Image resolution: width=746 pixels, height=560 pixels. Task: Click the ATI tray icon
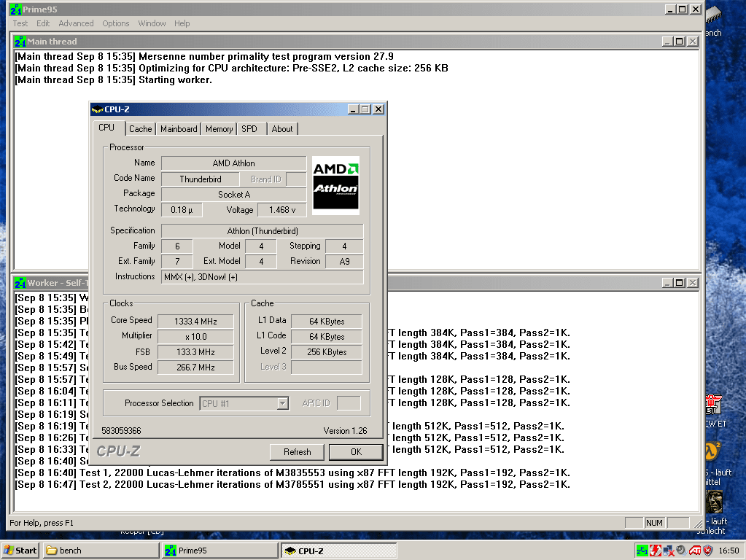pos(695,551)
